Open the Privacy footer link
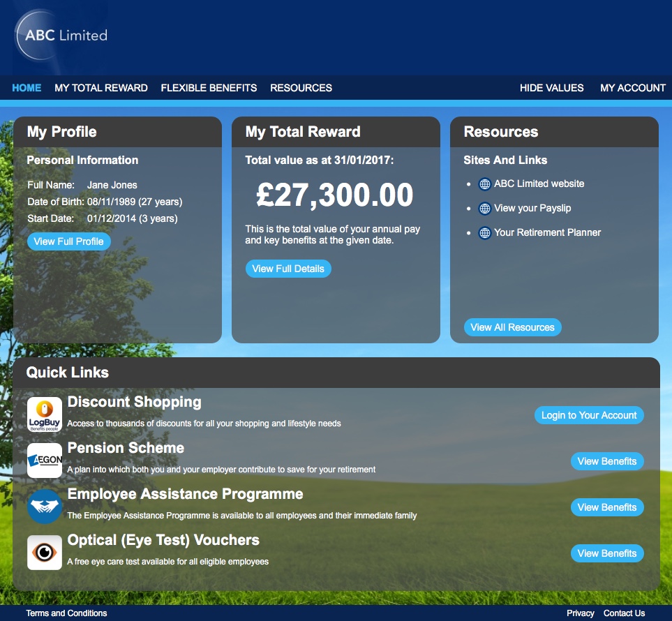672x621 pixels. click(x=581, y=613)
